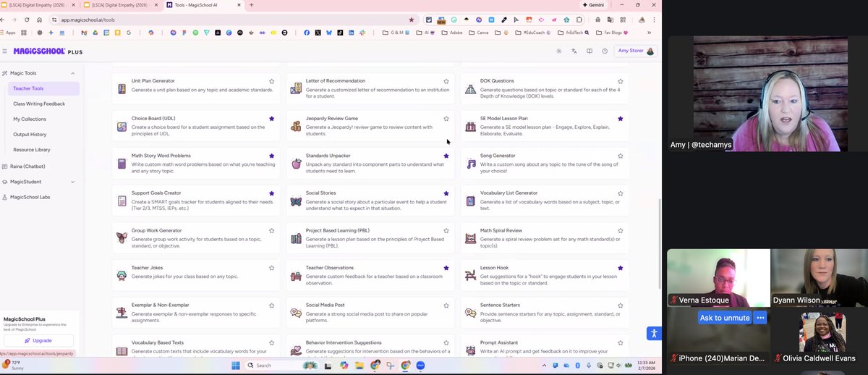Expand the hidden bookmarks overflow chevron

click(648, 32)
